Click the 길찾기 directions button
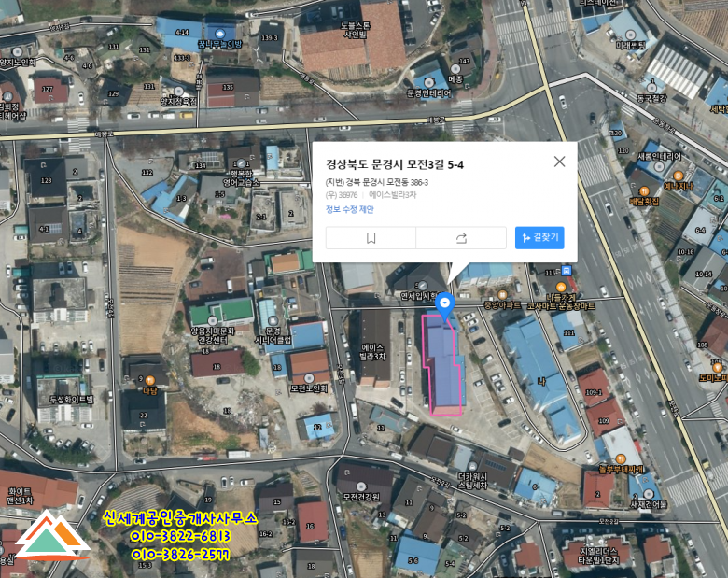 coord(539,238)
